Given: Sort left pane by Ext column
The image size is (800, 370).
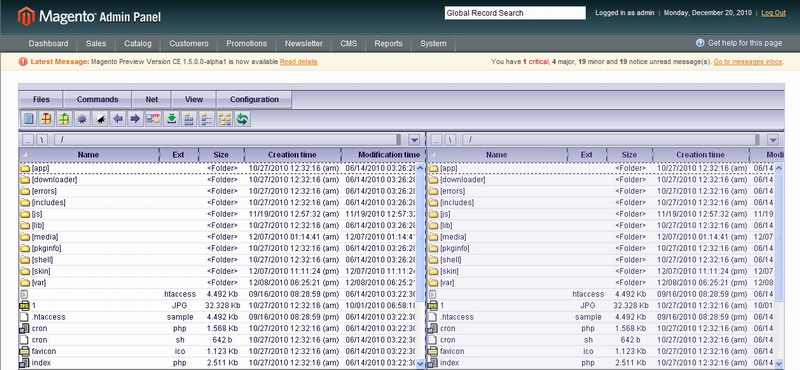Looking at the screenshot, I should [x=179, y=155].
